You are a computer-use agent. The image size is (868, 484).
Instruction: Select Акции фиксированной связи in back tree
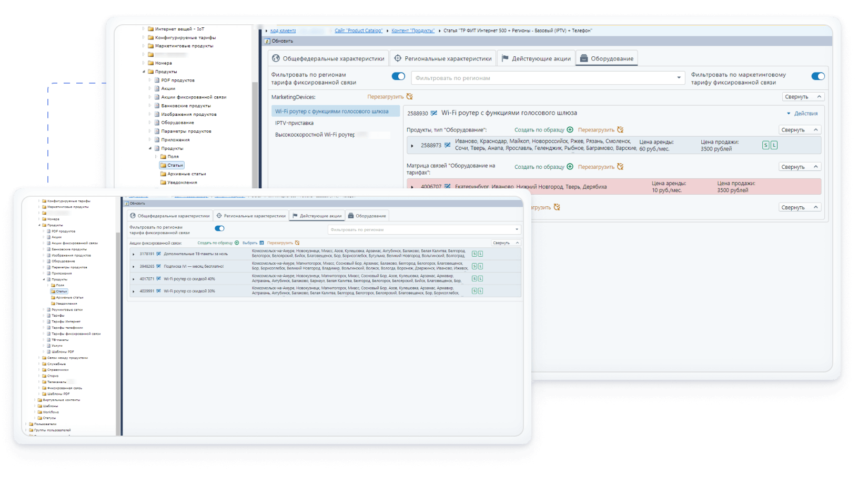[194, 97]
